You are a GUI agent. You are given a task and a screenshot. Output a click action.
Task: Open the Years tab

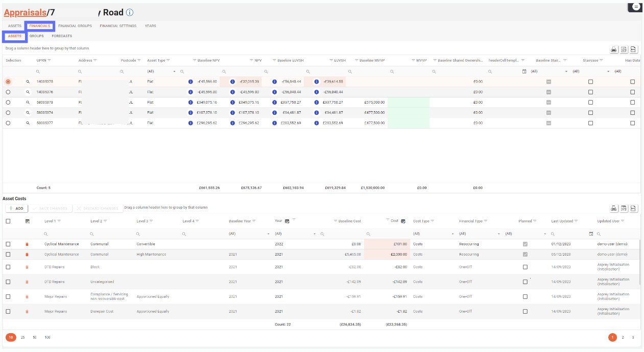(x=151, y=26)
